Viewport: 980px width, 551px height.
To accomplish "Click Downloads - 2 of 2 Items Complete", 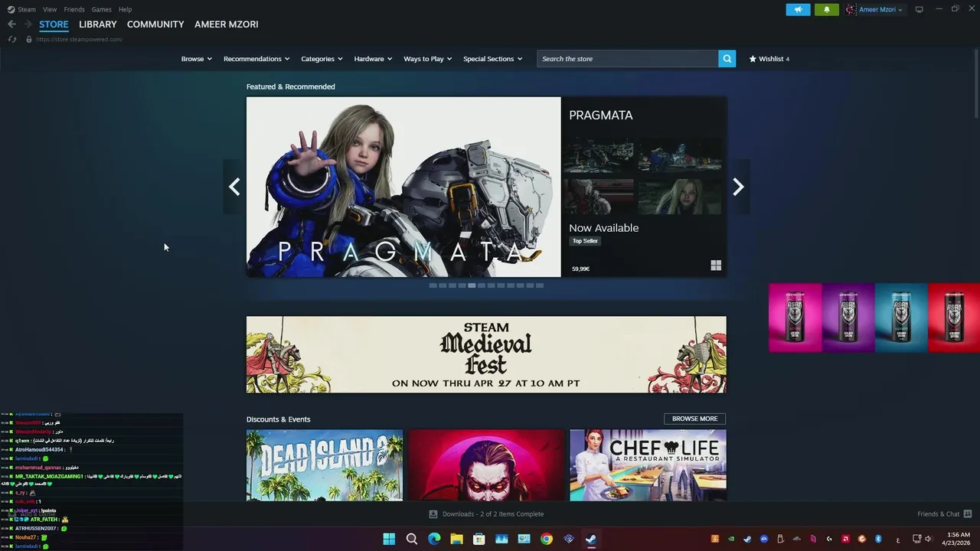I will [x=493, y=514].
